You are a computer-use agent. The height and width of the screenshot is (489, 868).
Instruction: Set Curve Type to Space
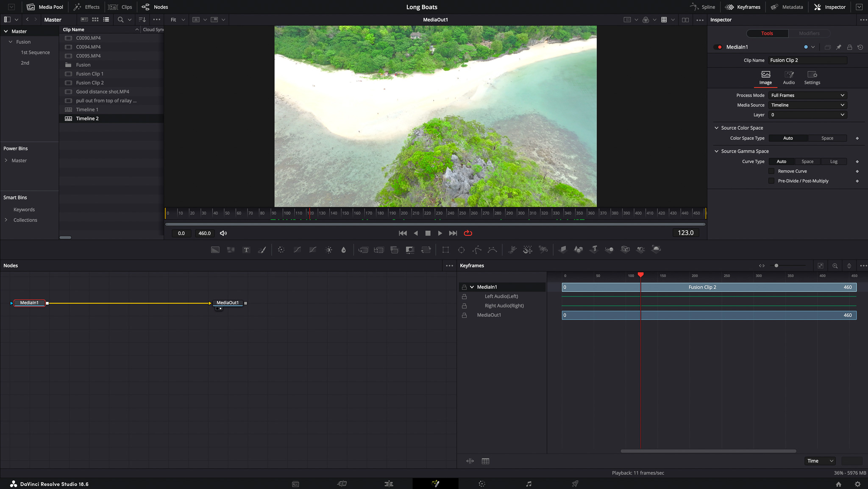coord(807,162)
